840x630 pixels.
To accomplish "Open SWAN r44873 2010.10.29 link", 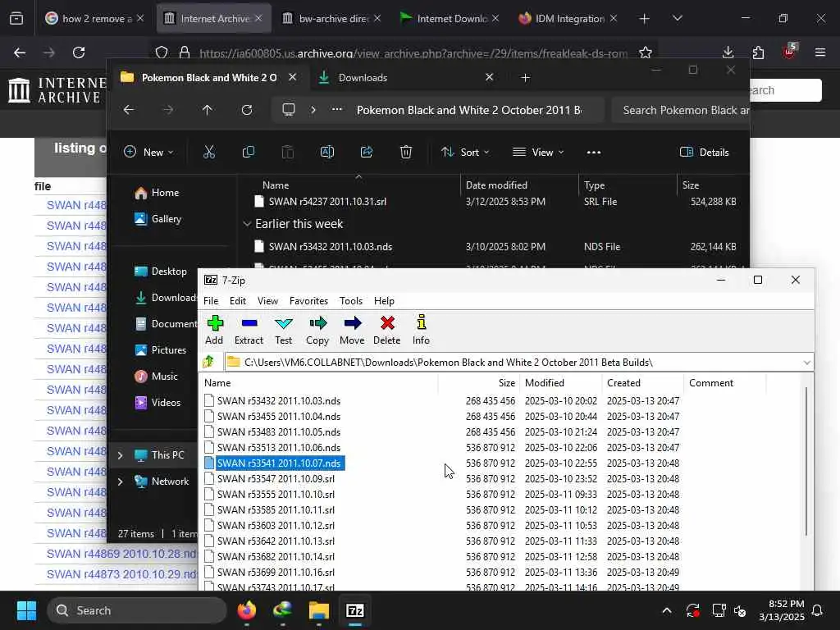I will [122, 574].
